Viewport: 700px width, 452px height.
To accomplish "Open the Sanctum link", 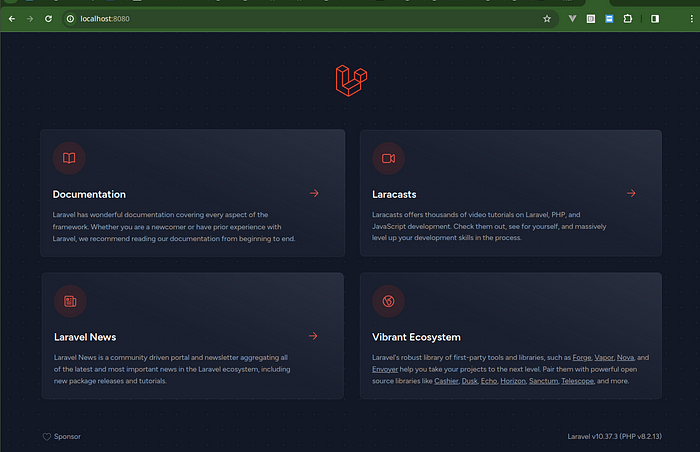I will 544,381.
